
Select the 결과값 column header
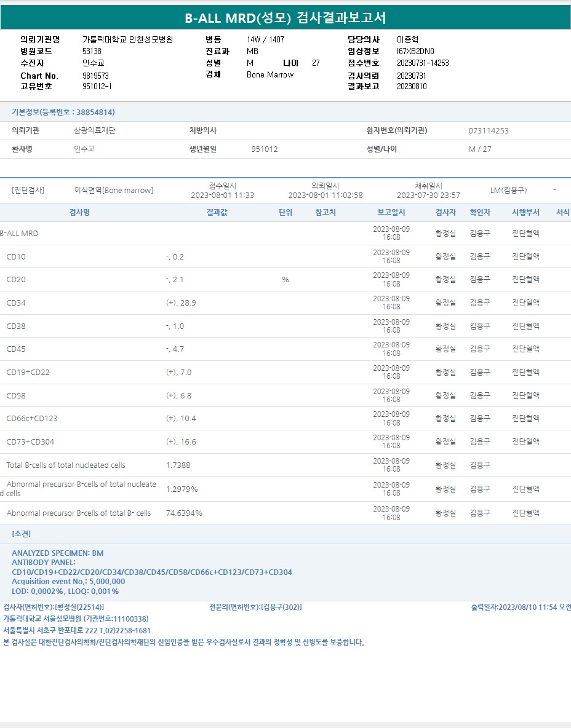pos(217,213)
